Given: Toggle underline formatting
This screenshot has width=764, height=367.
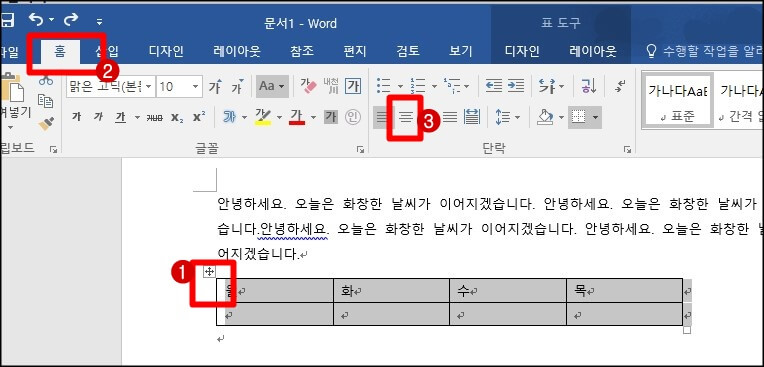Looking at the screenshot, I should pos(120,117).
